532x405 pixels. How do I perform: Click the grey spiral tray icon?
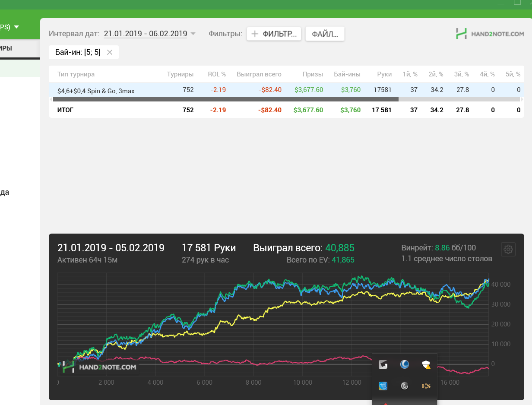(405, 386)
